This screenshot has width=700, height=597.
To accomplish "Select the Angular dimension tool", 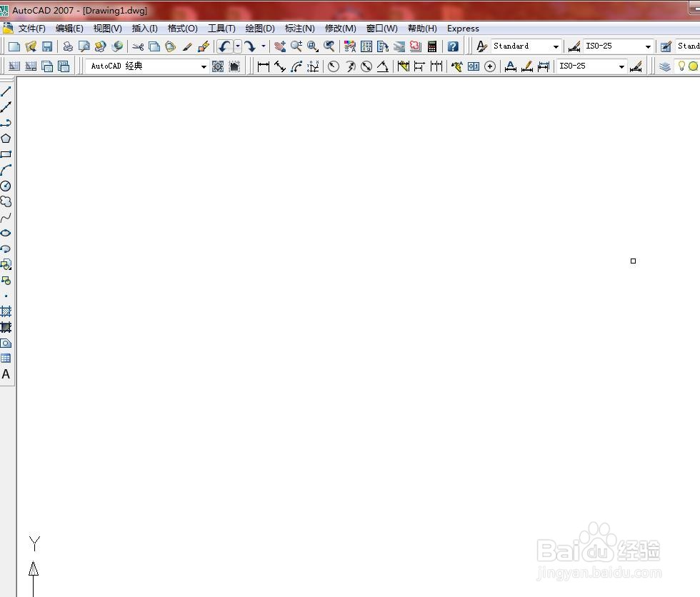I will pyautogui.click(x=383, y=66).
